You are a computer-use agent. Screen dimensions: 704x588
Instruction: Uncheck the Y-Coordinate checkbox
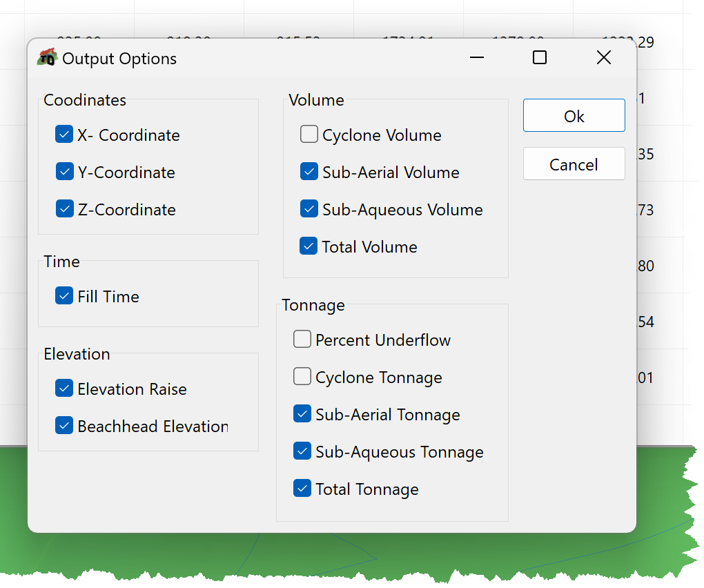click(64, 171)
